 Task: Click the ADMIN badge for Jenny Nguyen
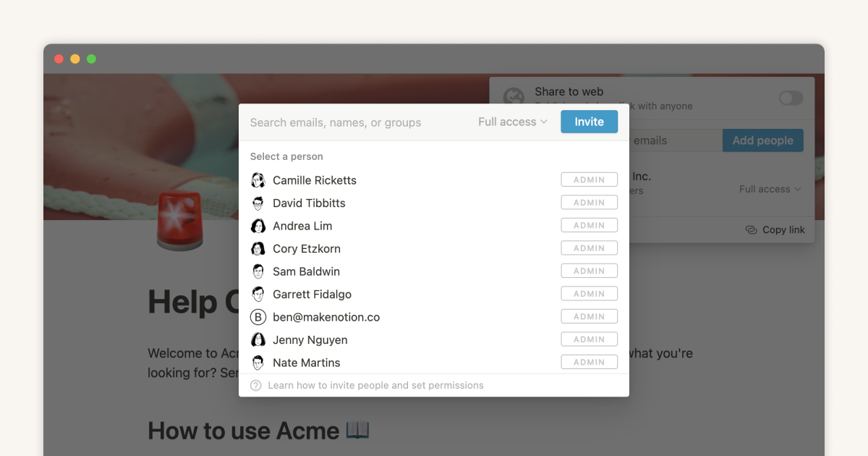click(x=589, y=339)
